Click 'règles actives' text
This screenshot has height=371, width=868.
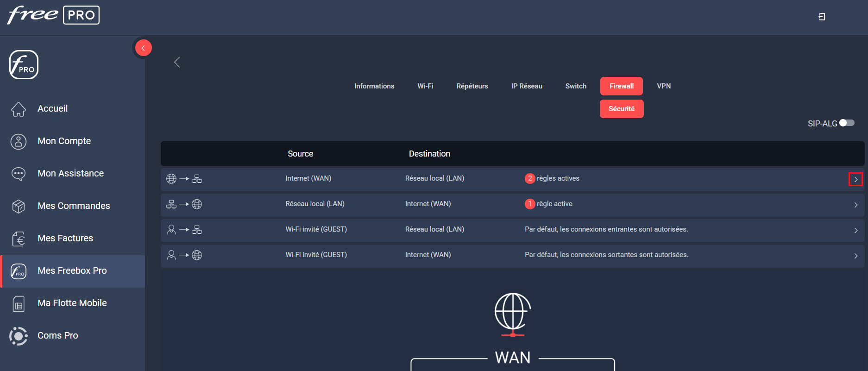click(x=558, y=178)
